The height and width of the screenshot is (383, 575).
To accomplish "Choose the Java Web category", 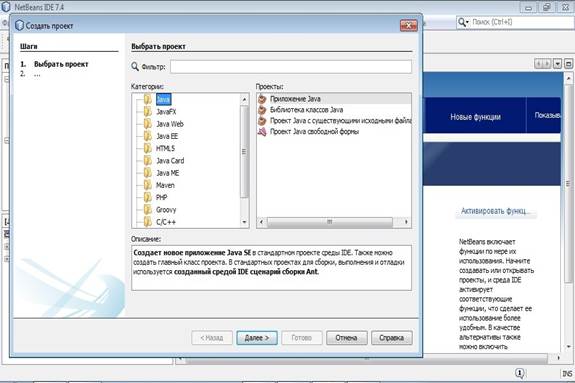I will (170, 124).
